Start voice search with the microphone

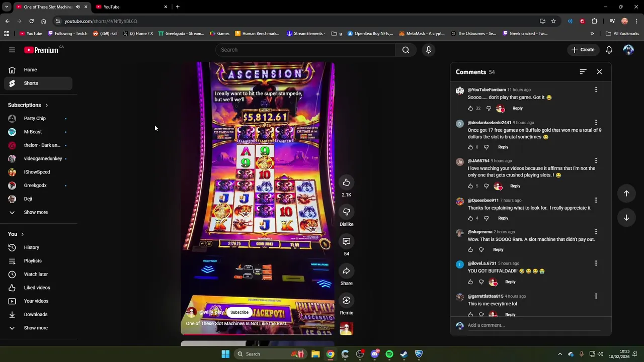click(x=429, y=50)
